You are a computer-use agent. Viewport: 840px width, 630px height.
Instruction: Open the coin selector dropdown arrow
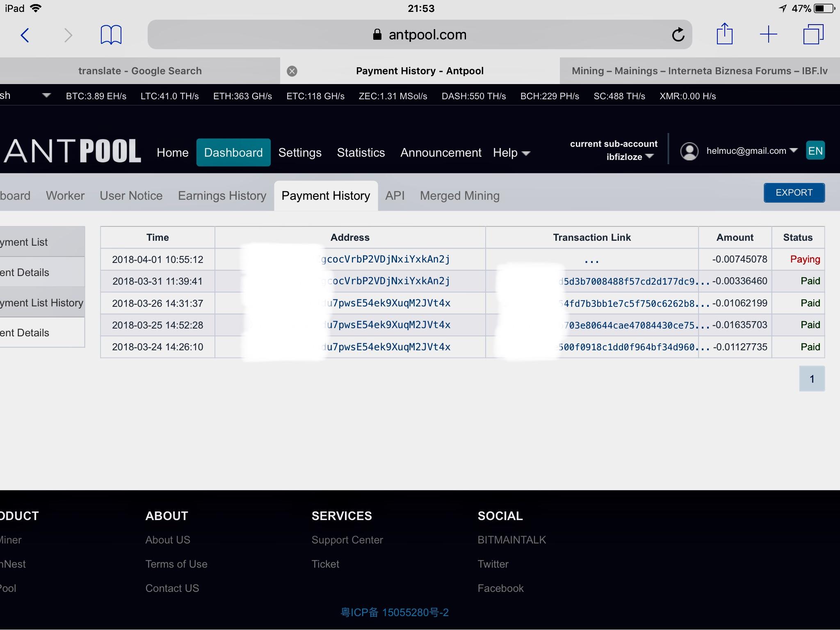[46, 96]
